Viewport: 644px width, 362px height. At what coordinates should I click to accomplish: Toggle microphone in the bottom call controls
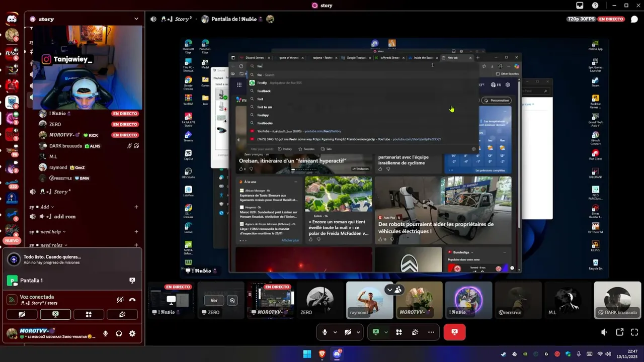[x=325, y=332]
